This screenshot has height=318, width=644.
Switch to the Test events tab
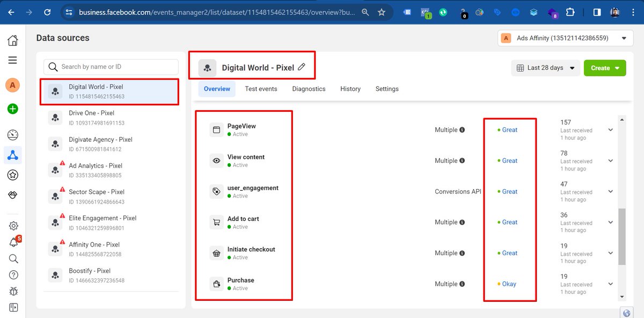[261, 89]
